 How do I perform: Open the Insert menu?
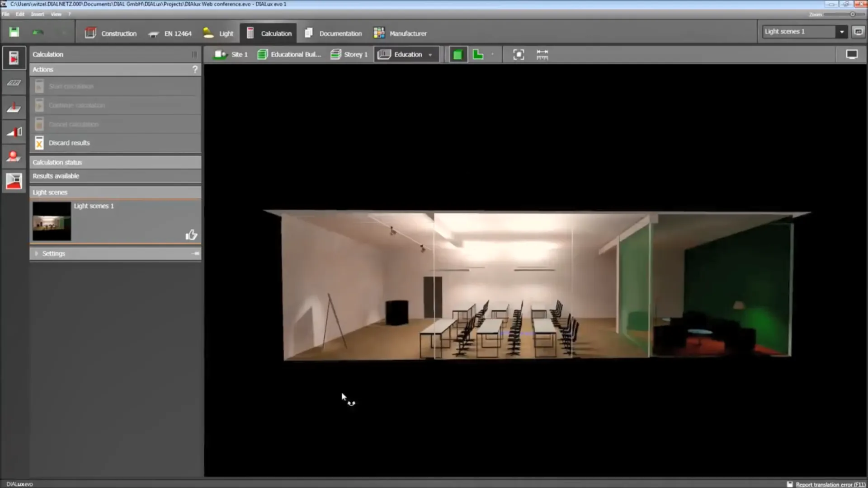click(38, 14)
